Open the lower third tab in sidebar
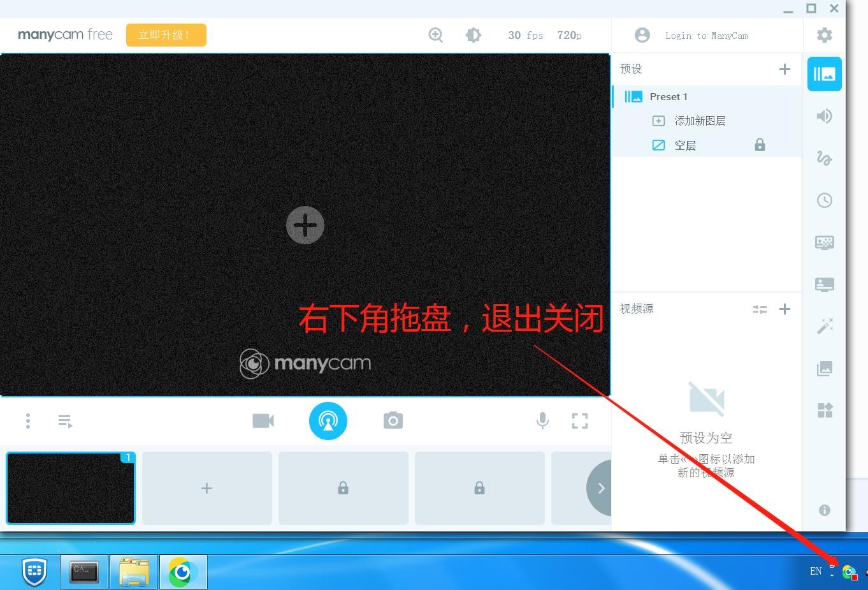The image size is (868, 590). (x=825, y=284)
